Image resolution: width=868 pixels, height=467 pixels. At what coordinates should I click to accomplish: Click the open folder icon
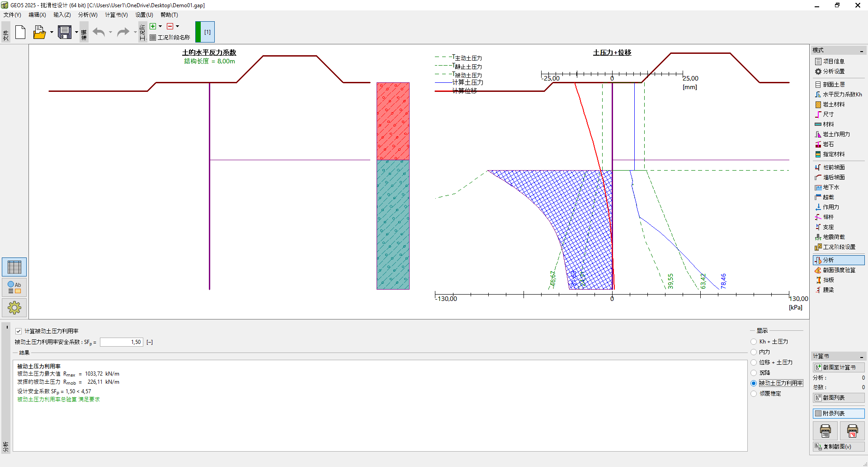[39, 32]
